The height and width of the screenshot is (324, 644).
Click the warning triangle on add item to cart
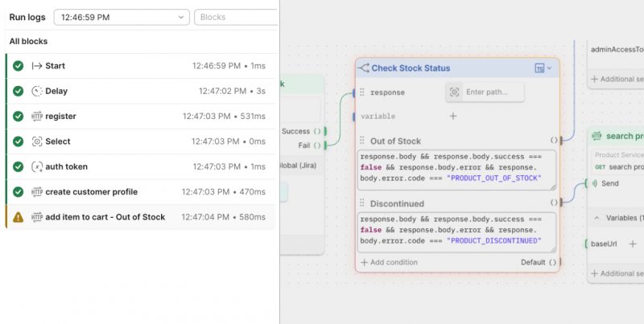pos(18,217)
